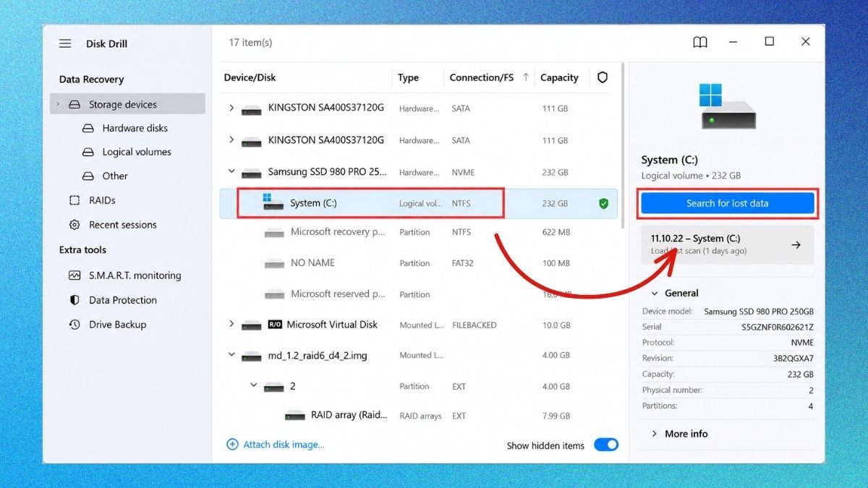868x488 pixels.
Task: Open Hardware disks category
Action: [135, 128]
